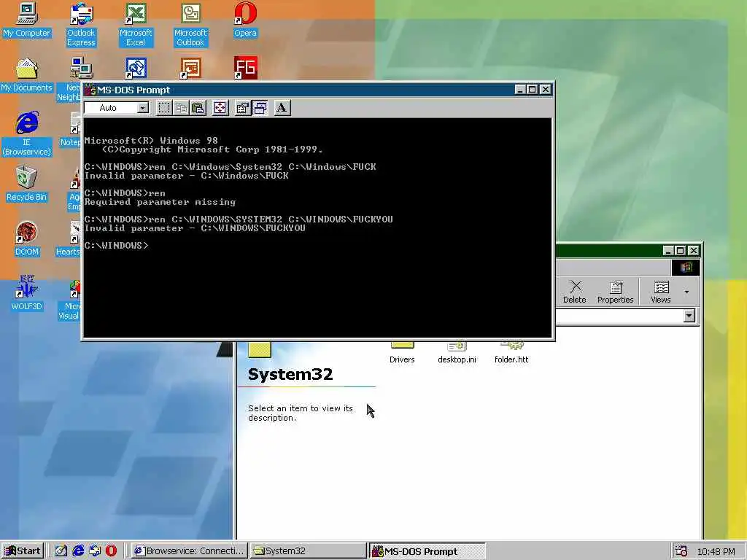Viewport: 747px width, 560px height.
Task: Click the Task Scheduler tray icon
Action: coord(681,551)
